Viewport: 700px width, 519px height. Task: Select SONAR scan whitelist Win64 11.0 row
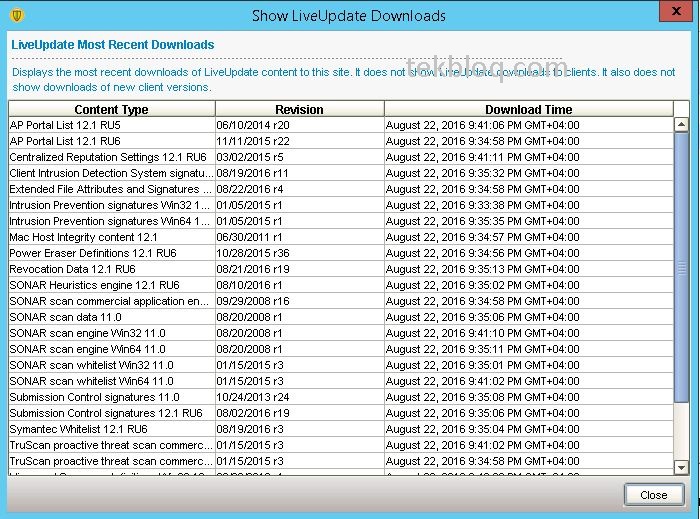(x=341, y=382)
